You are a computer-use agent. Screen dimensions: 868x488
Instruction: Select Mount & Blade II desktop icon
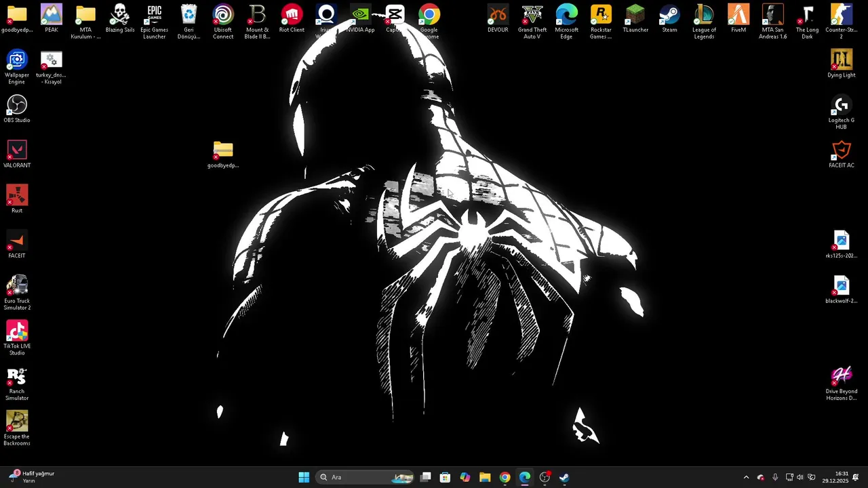[x=258, y=22]
